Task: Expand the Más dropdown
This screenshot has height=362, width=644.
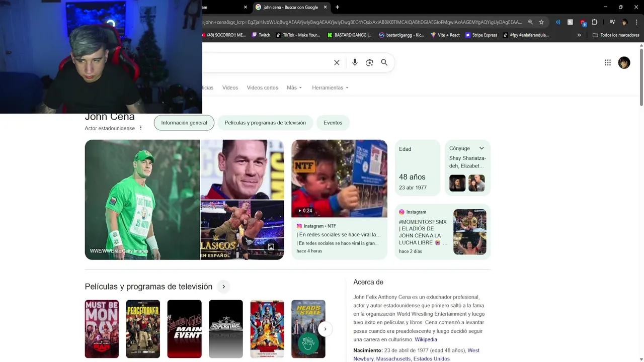Action: [294, 87]
